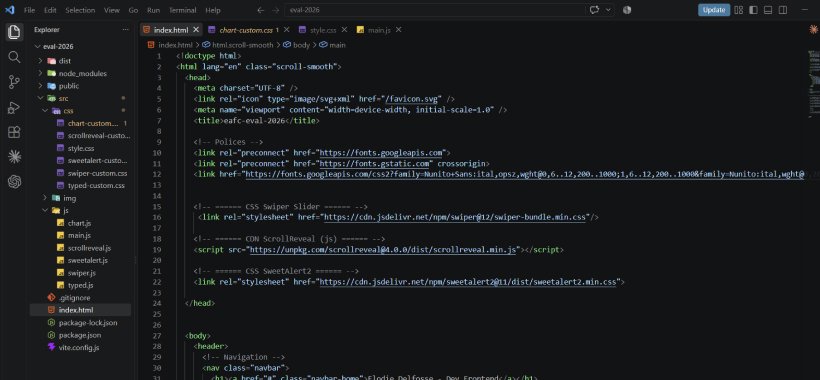The height and width of the screenshot is (380, 820).
Task: Open the Copilot dropdown arrow
Action: 608,10
